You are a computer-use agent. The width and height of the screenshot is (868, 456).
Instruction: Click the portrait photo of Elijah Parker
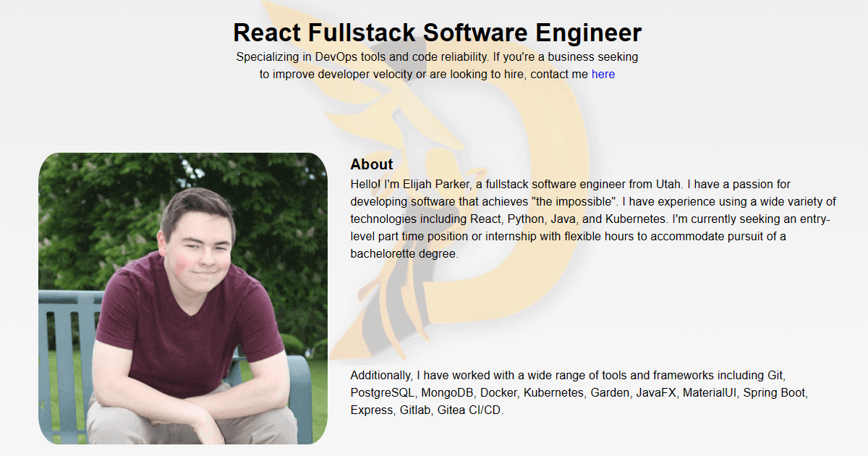[x=183, y=298]
